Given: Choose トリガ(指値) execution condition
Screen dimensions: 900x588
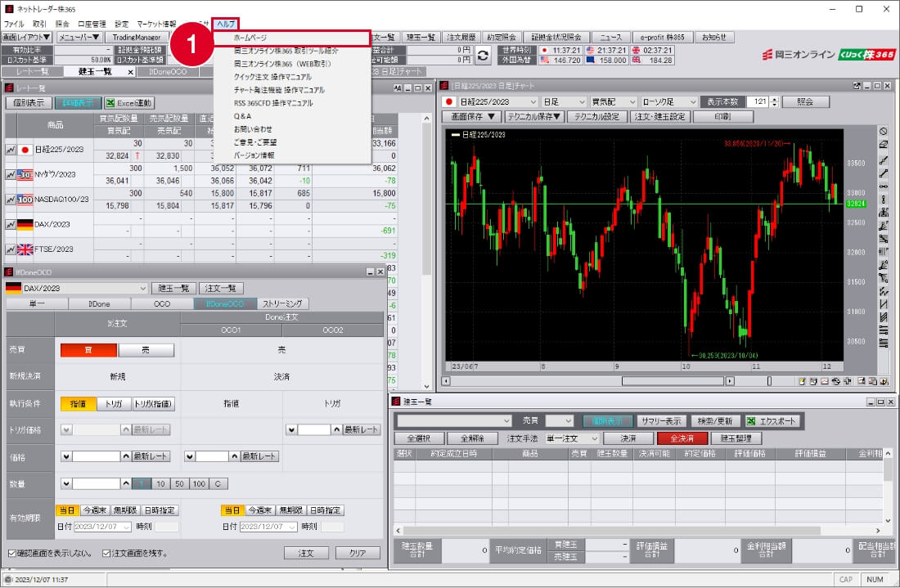Looking at the screenshot, I should pos(153,404).
